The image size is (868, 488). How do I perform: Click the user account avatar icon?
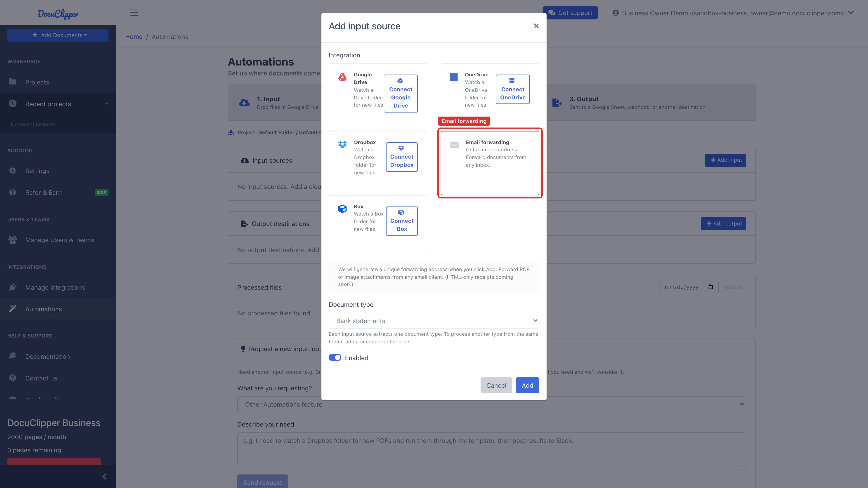coord(615,13)
